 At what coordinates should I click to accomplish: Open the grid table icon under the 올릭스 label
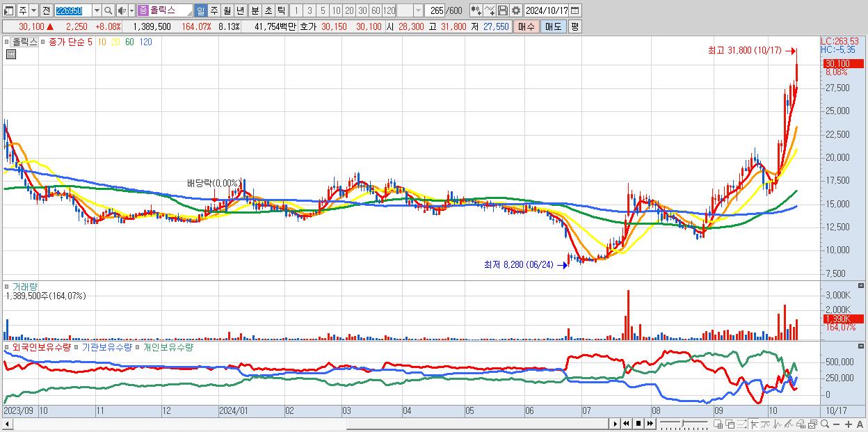(x=10, y=54)
